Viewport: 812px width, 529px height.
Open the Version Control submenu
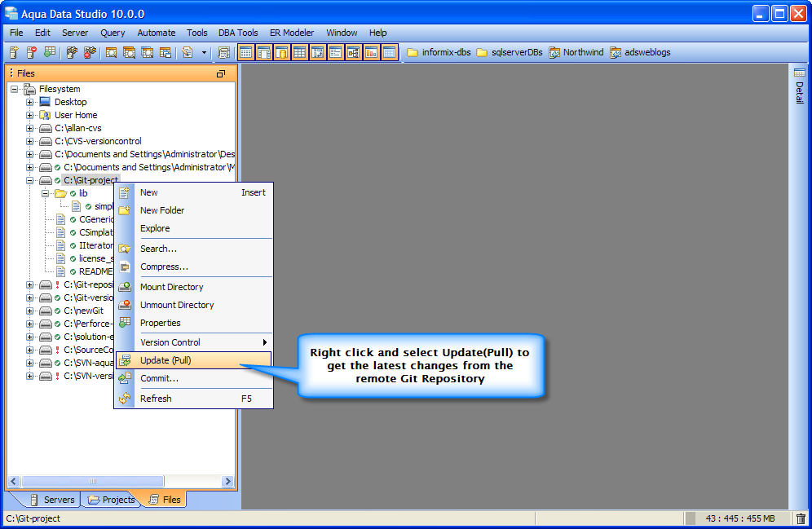click(x=194, y=342)
